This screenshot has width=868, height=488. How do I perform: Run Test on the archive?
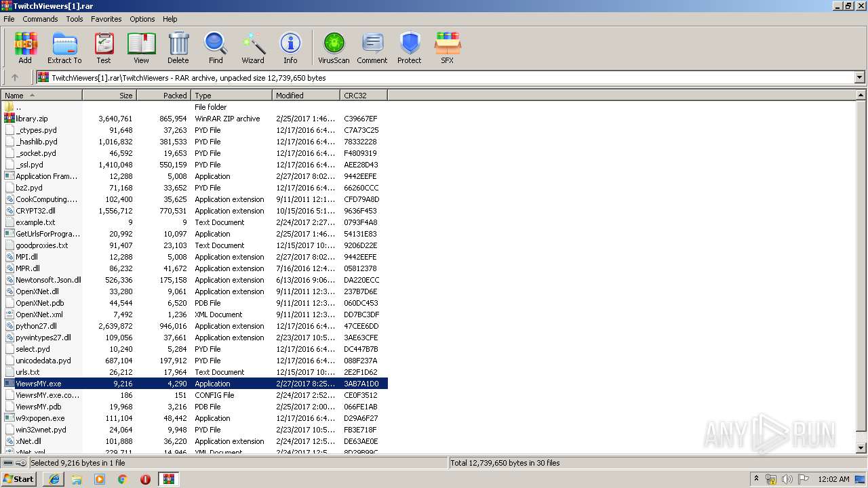click(x=103, y=48)
